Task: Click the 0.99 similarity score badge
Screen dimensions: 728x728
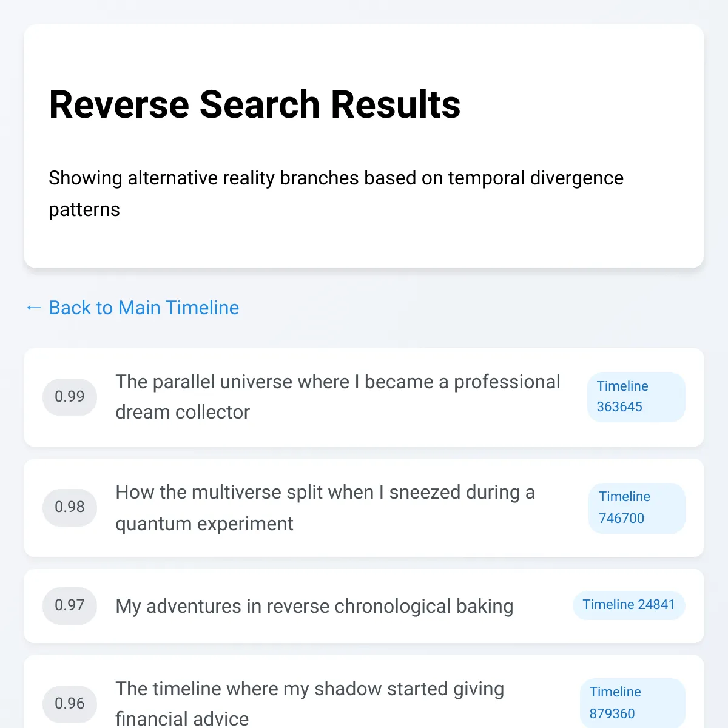Action: pyautogui.click(x=70, y=397)
